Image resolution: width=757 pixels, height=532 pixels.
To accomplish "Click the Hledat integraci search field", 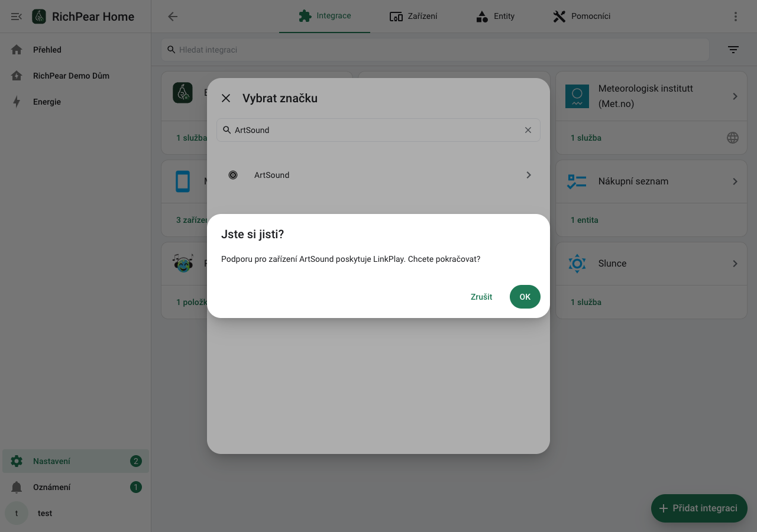I will tap(435, 50).
